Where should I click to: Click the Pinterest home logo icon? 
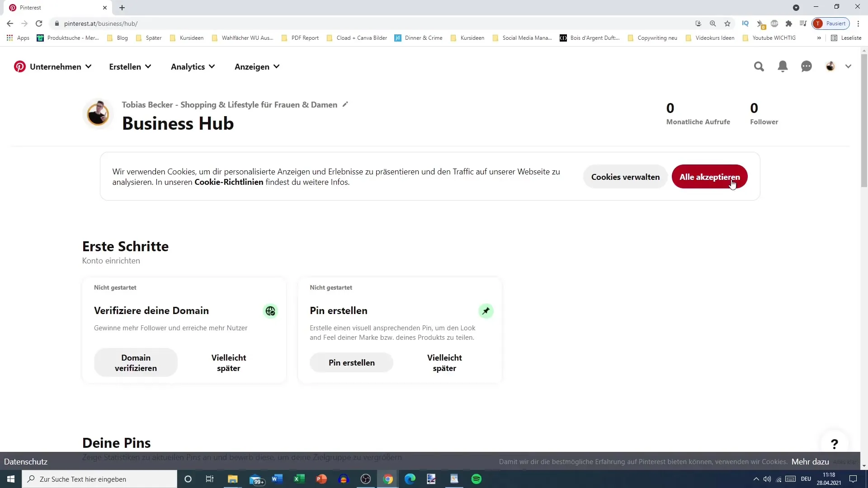point(20,66)
